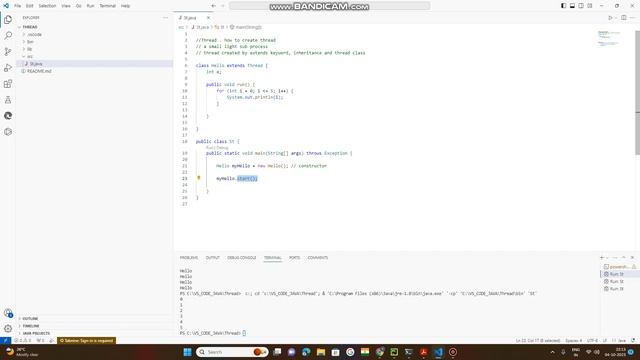The height and width of the screenshot is (360, 640).
Task: Click the command center search box in title bar
Action: [329, 6]
